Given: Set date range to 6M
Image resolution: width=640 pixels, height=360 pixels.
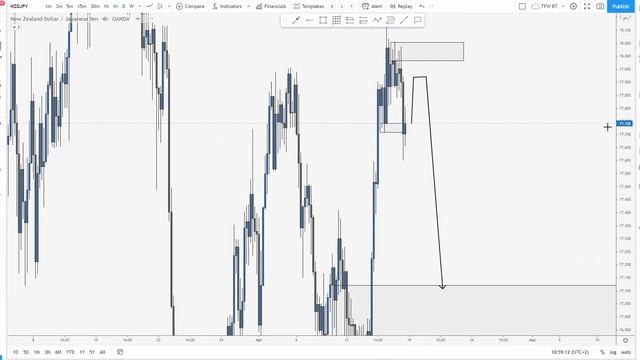Looking at the screenshot, I should 58,352.
